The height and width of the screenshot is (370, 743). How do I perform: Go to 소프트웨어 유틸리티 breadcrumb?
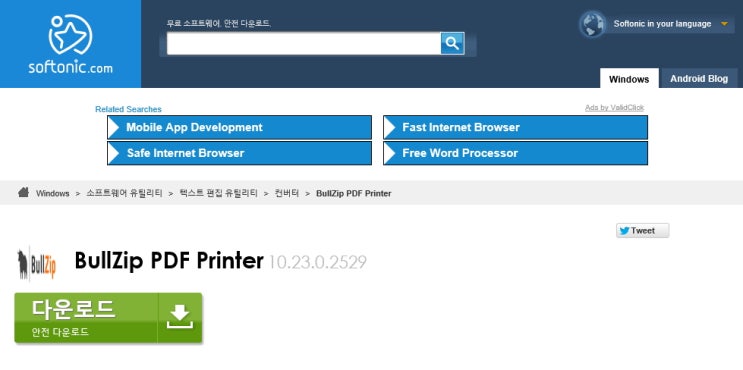(124, 193)
